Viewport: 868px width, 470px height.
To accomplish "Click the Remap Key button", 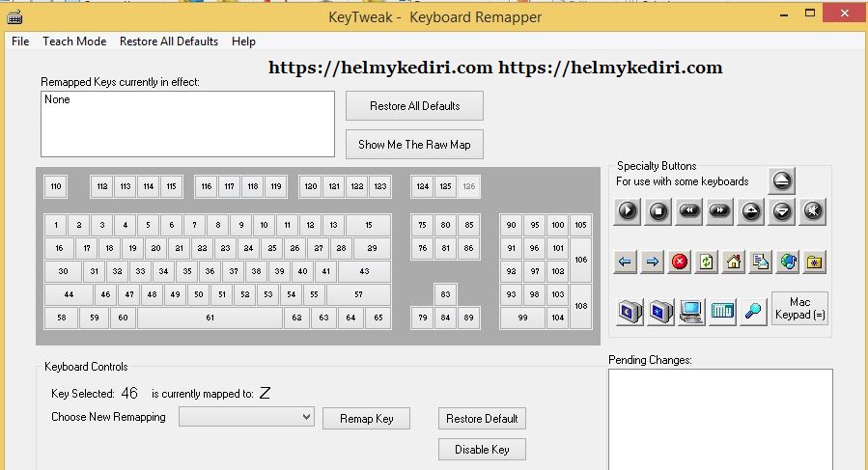I will pyautogui.click(x=367, y=419).
